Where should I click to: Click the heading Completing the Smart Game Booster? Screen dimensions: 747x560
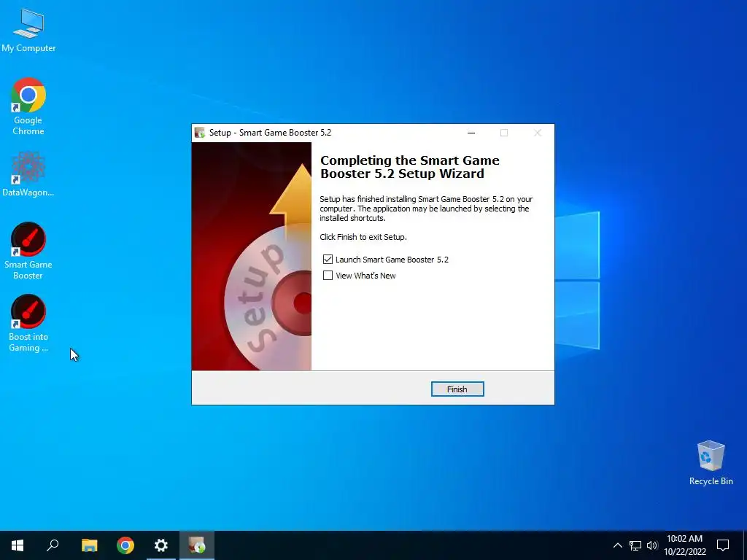point(410,167)
